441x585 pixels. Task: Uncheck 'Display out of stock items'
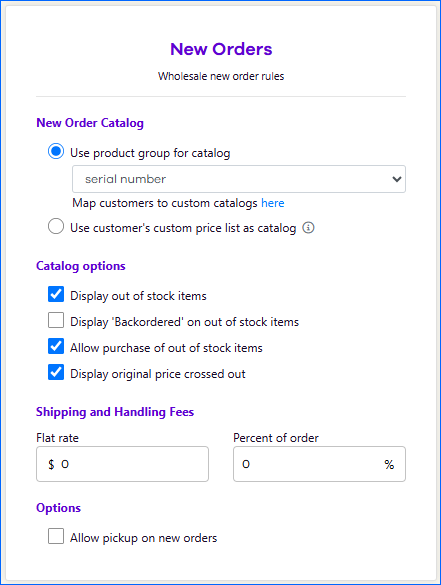pyautogui.click(x=56, y=294)
